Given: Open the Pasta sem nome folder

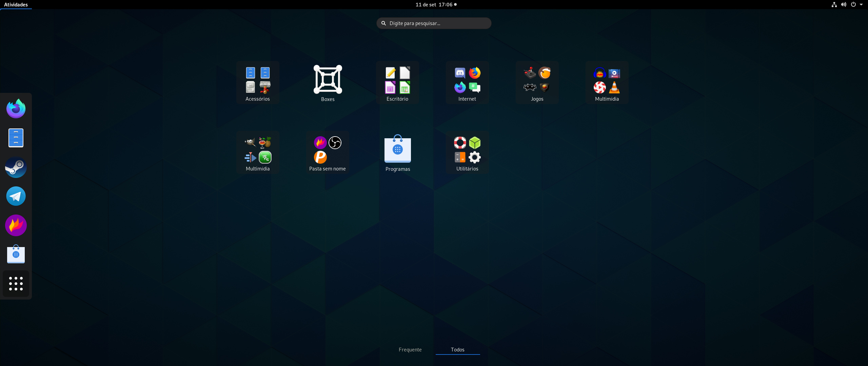Looking at the screenshot, I should click(x=328, y=153).
